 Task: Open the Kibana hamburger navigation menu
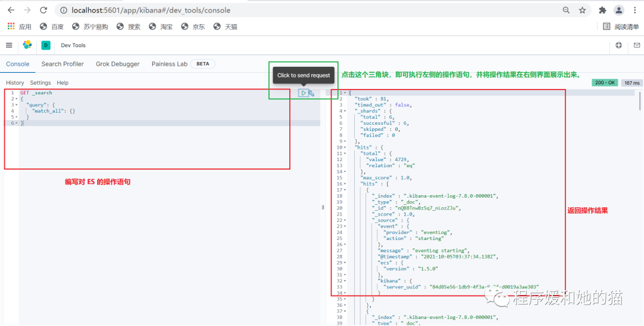(9, 45)
